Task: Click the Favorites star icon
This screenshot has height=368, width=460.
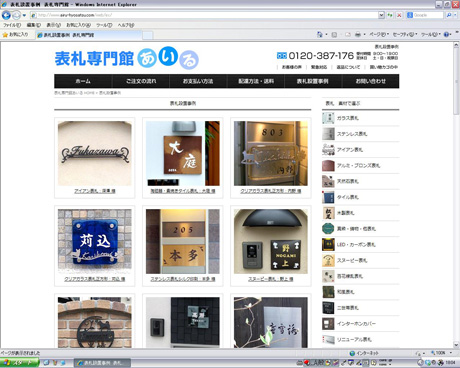Action: pyautogui.click(x=5, y=35)
